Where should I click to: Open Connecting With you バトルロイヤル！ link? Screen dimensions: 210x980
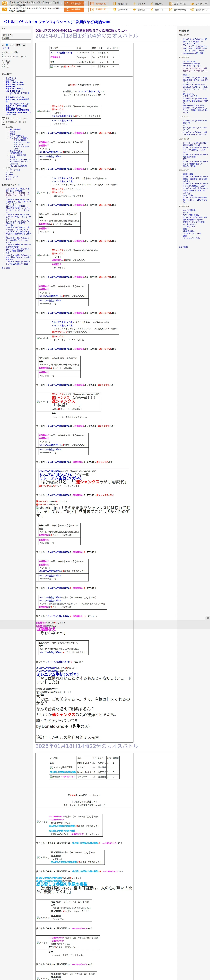point(18,113)
